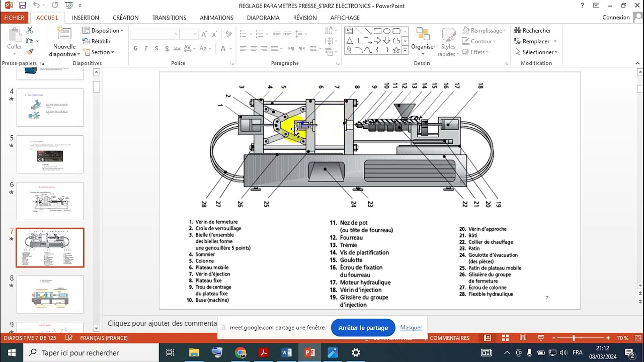This screenshot has width=644, height=362.
Task: Increase font size with large A icon
Action: [x=204, y=34]
